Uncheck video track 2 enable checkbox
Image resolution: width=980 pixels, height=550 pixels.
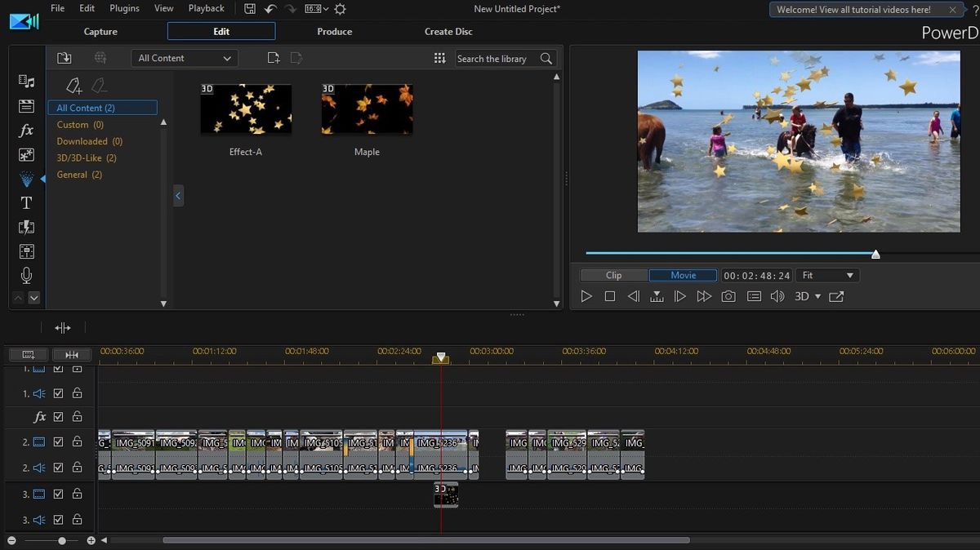59,442
